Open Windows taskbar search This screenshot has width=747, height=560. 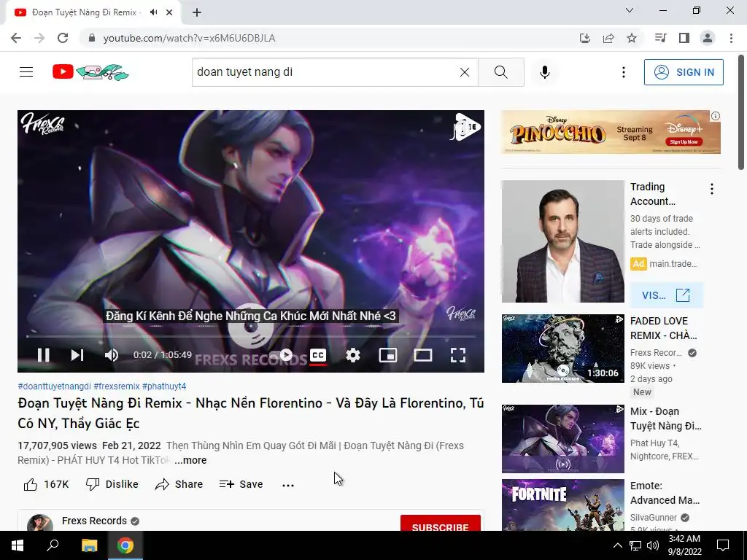53,545
